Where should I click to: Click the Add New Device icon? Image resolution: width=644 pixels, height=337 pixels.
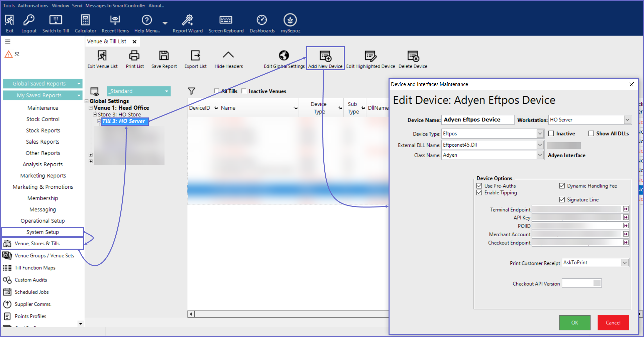[325, 56]
